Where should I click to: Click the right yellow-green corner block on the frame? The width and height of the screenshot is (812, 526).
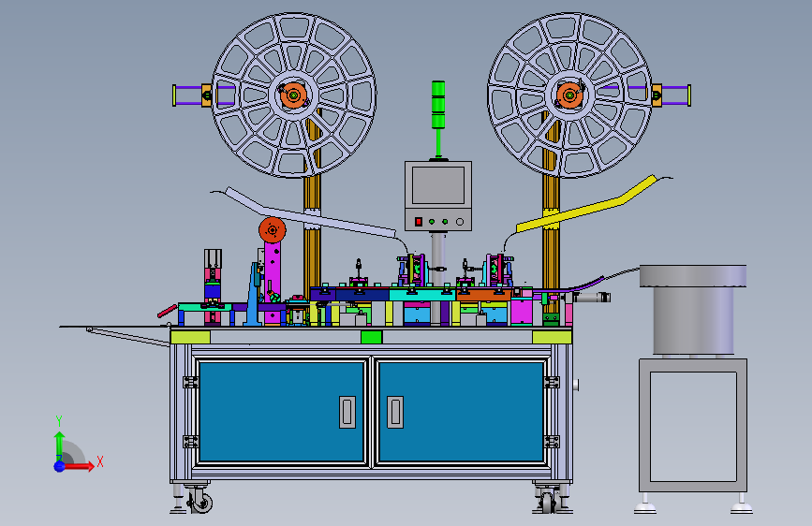point(552,337)
